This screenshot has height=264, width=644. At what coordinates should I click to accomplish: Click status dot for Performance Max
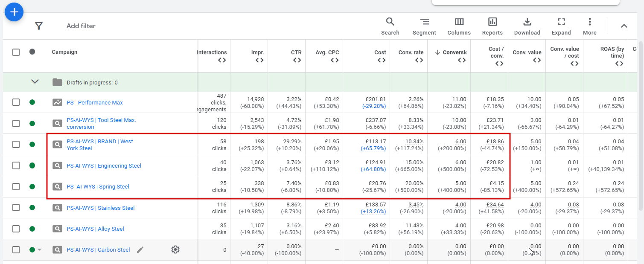(x=32, y=102)
